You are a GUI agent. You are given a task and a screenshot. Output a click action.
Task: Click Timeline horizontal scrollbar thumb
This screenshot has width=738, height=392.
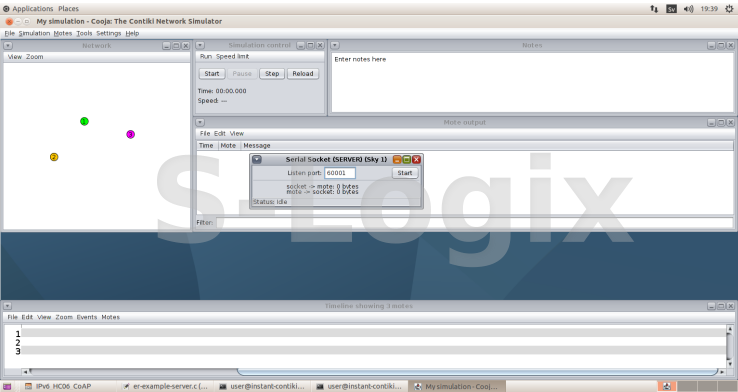[477, 372]
